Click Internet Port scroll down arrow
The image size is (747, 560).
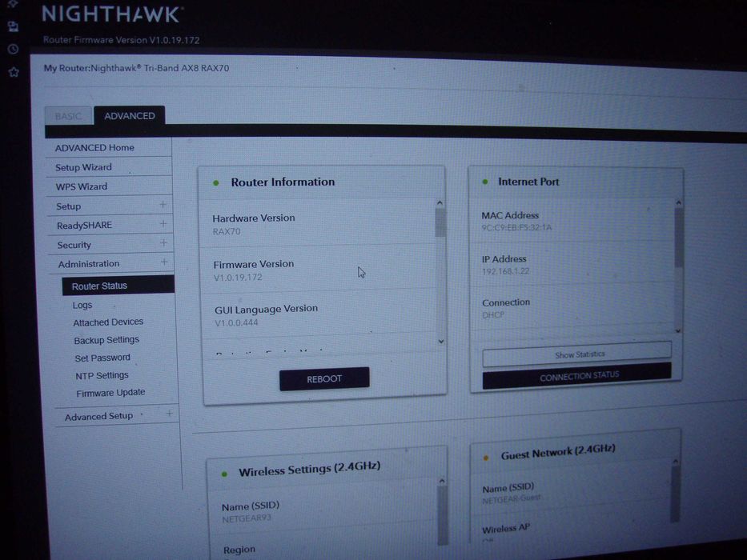pos(678,330)
